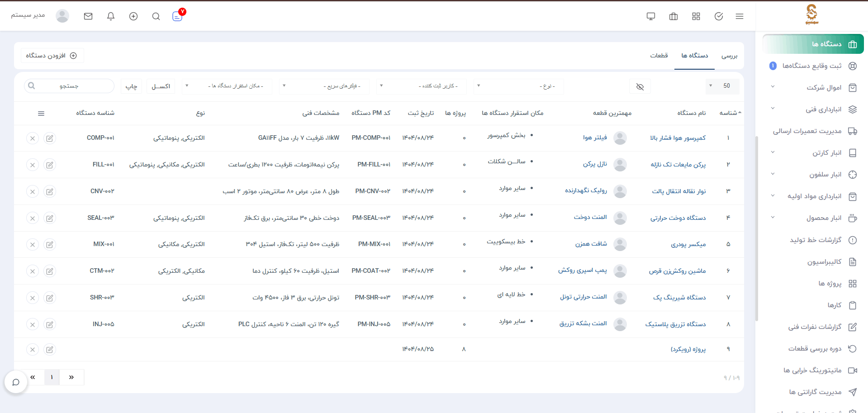Open مانیتورینگ خرابی ها sidebar item
This screenshot has width=868, height=413.
click(813, 370)
